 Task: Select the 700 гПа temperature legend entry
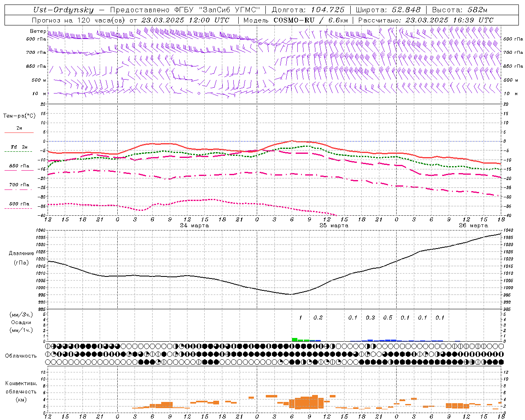click(x=19, y=185)
